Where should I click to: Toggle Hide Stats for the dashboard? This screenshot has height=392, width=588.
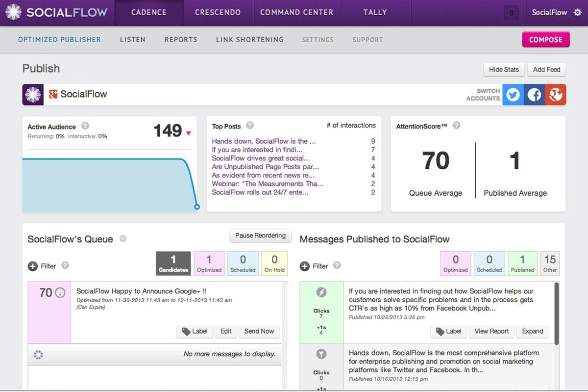click(504, 69)
